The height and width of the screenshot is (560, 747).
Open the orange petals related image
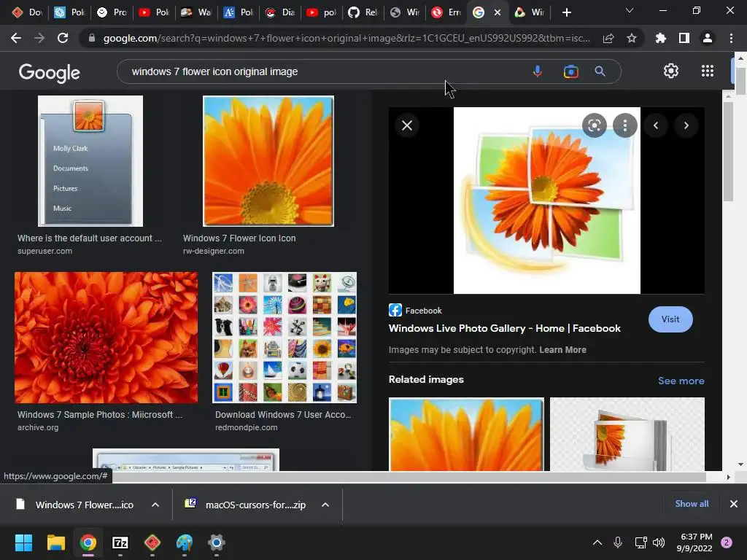(x=466, y=434)
